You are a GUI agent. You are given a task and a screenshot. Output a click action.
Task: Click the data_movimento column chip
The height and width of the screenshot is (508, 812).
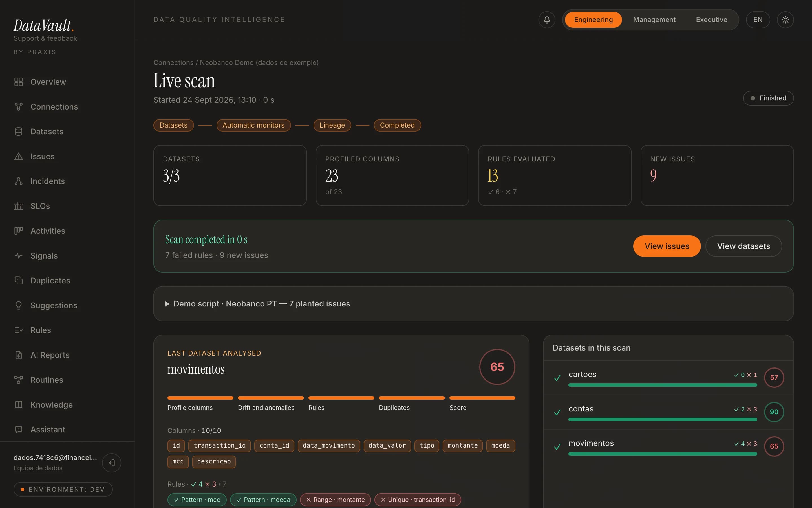[x=328, y=446]
